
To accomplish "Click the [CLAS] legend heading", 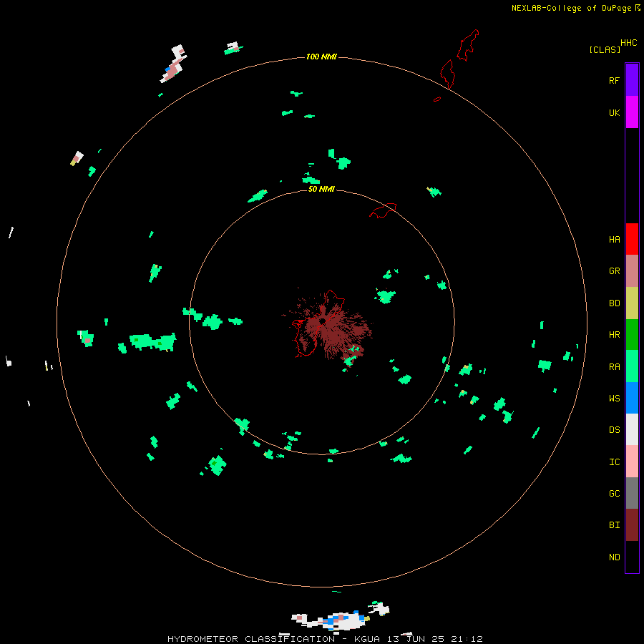I will pyautogui.click(x=605, y=50).
